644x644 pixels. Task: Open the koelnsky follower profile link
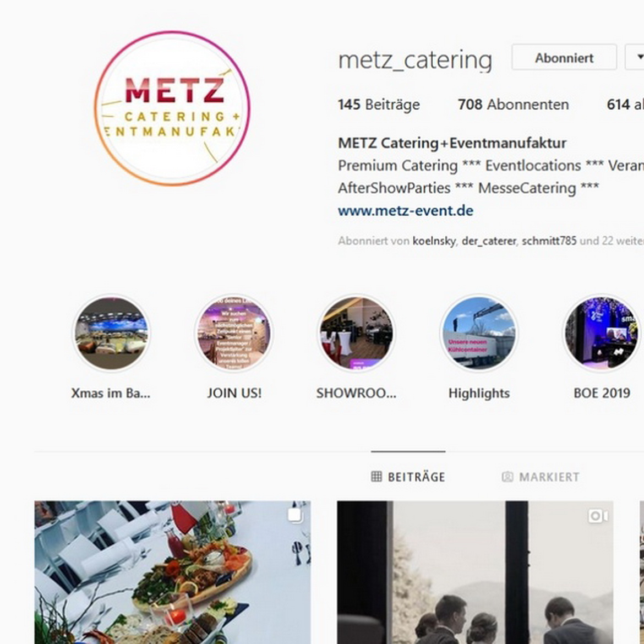point(434,241)
